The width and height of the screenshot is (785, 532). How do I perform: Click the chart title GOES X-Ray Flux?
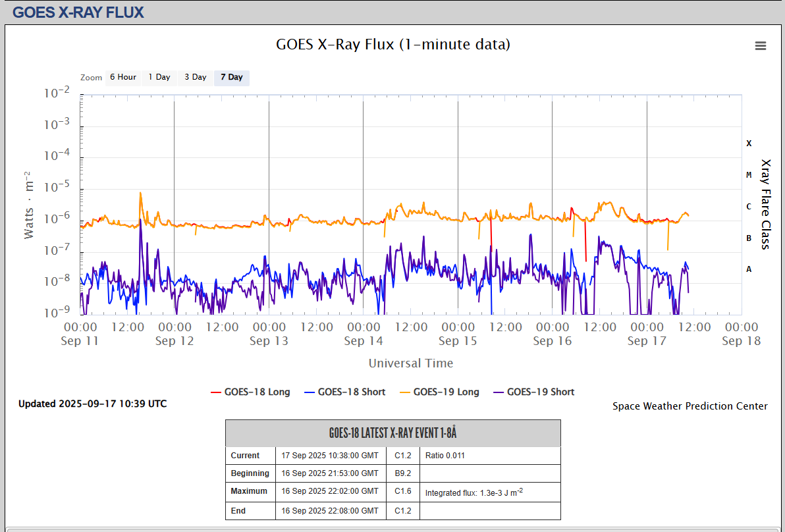(x=392, y=45)
